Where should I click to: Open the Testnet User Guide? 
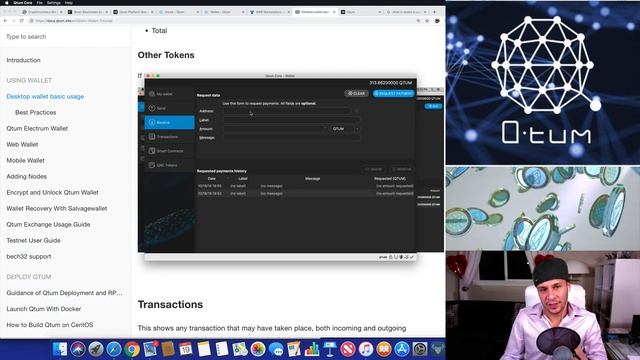pos(33,240)
